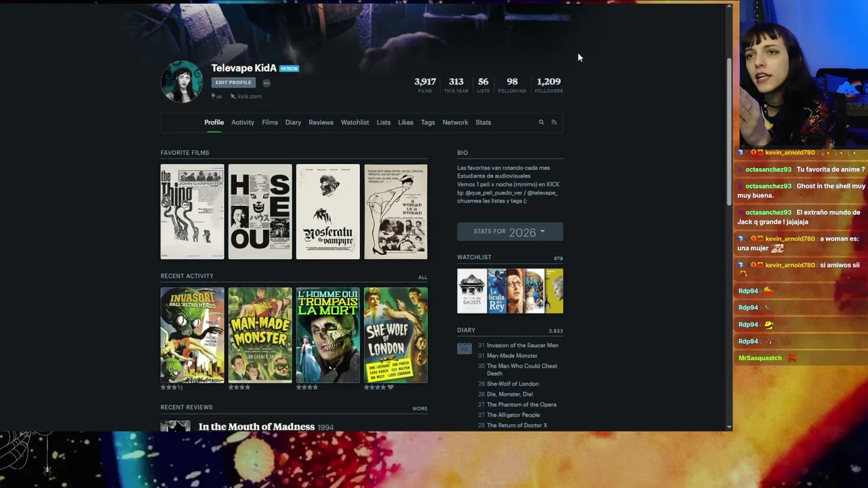
Task: Open the Reviews tab
Action: click(321, 123)
